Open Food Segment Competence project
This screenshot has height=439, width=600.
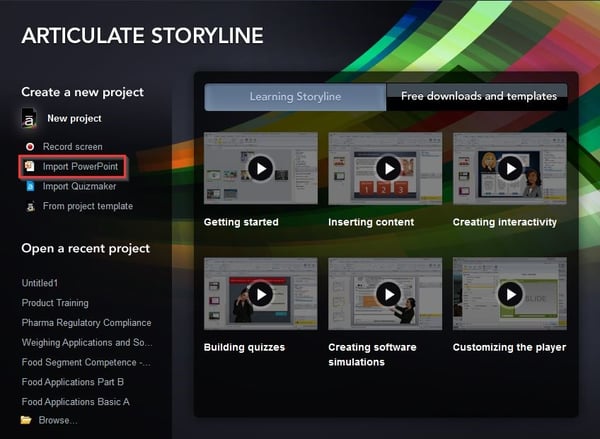click(x=86, y=362)
